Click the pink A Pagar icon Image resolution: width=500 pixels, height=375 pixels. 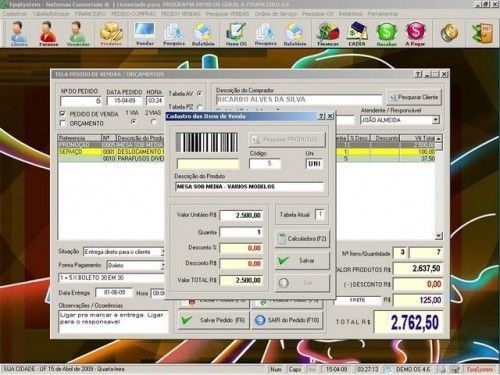point(415,33)
